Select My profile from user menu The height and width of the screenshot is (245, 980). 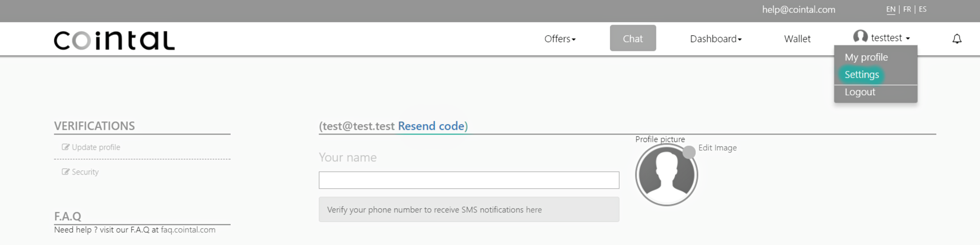click(x=866, y=57)
